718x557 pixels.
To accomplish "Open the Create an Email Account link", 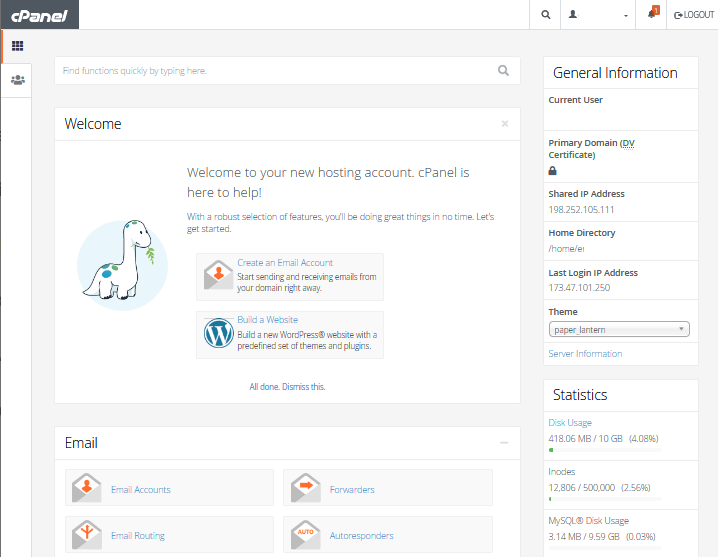I will (285, 263).
